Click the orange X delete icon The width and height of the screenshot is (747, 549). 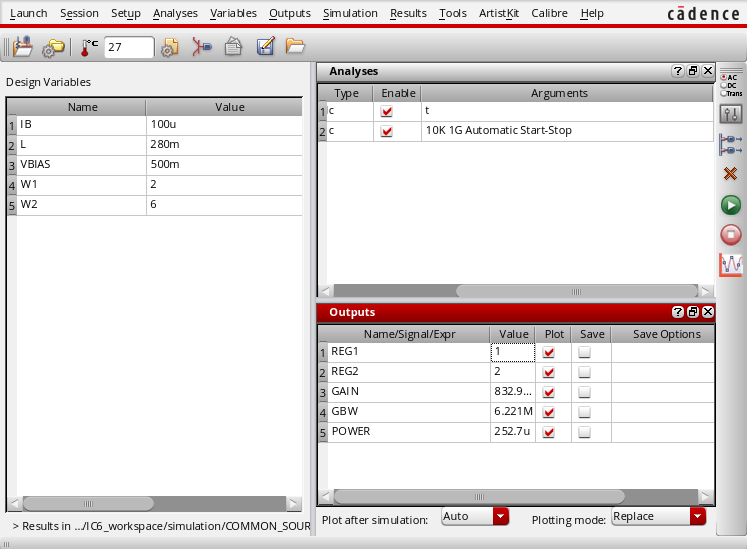(730, 173)
